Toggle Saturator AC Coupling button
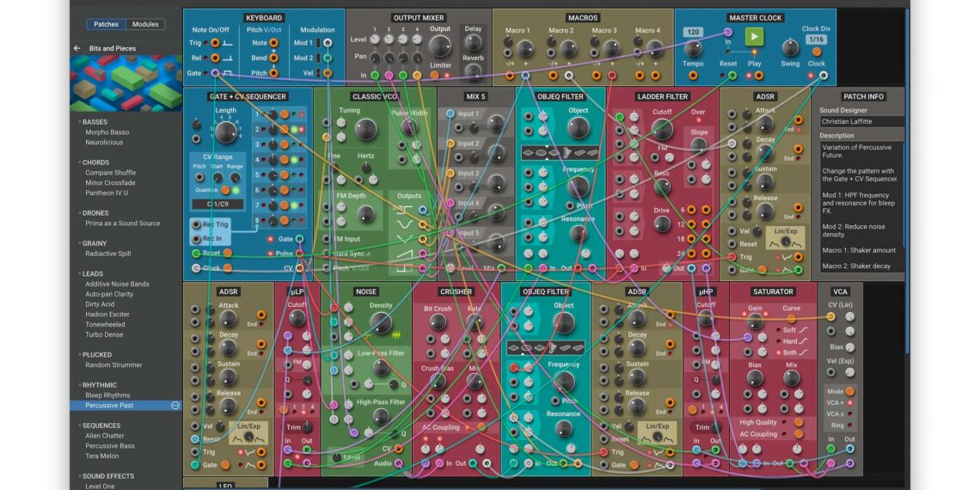The width and height of the screenshot is (980, 490). (799, 434)
